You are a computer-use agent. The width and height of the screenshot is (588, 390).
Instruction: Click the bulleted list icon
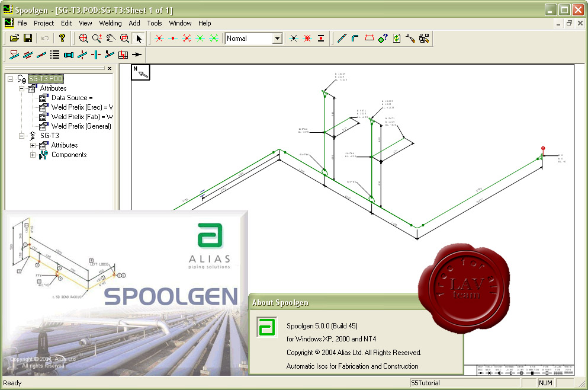point(54,55)
